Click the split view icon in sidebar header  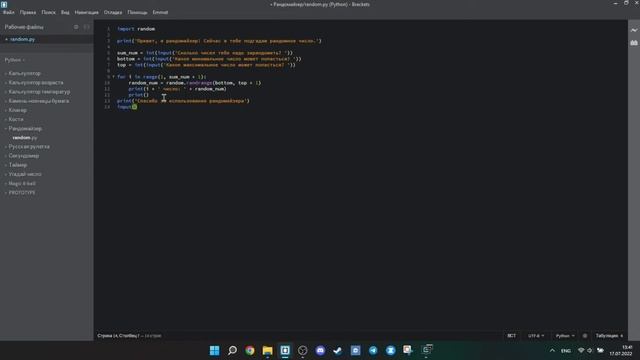point(87,27)
